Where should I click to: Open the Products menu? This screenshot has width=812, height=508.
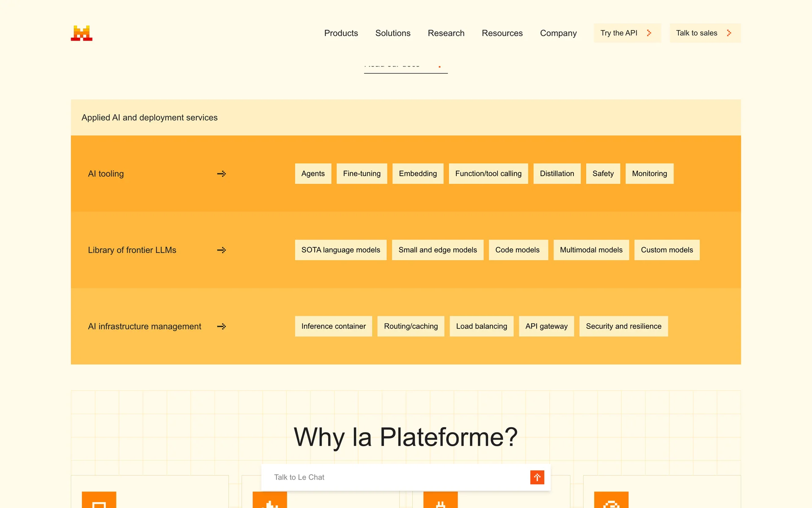[x=341, y=33]
